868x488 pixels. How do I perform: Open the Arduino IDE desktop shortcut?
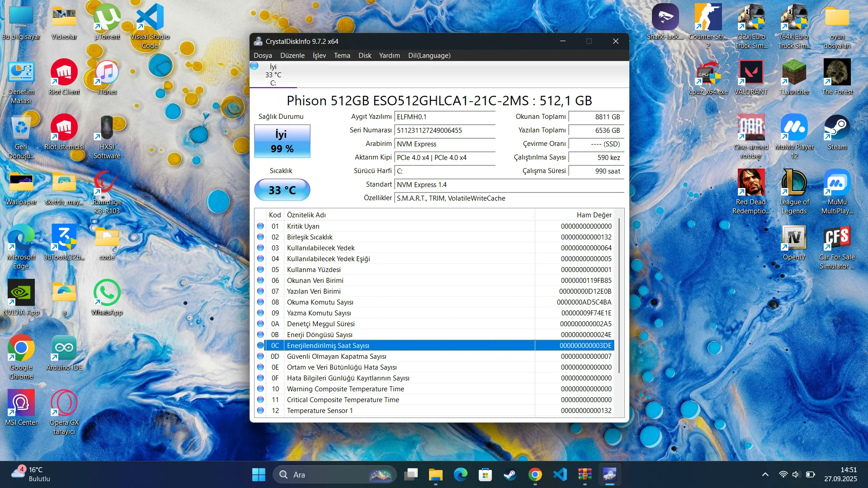(64, 353)
